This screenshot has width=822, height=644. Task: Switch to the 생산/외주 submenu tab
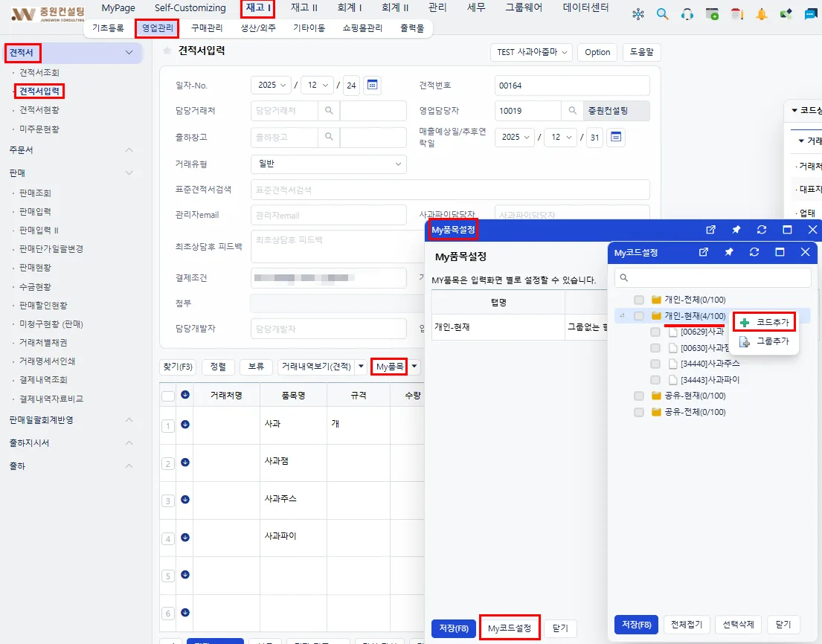(258, 28)
